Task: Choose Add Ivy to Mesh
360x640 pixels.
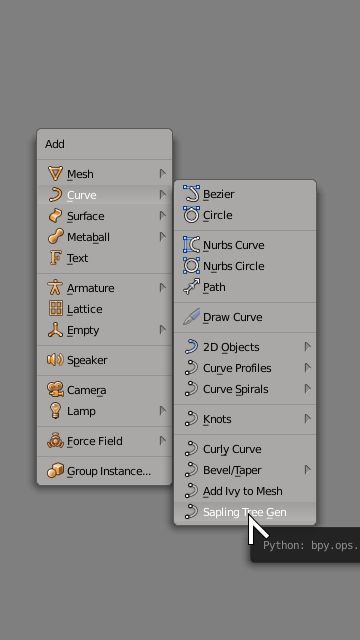Action: coord(245,491)
